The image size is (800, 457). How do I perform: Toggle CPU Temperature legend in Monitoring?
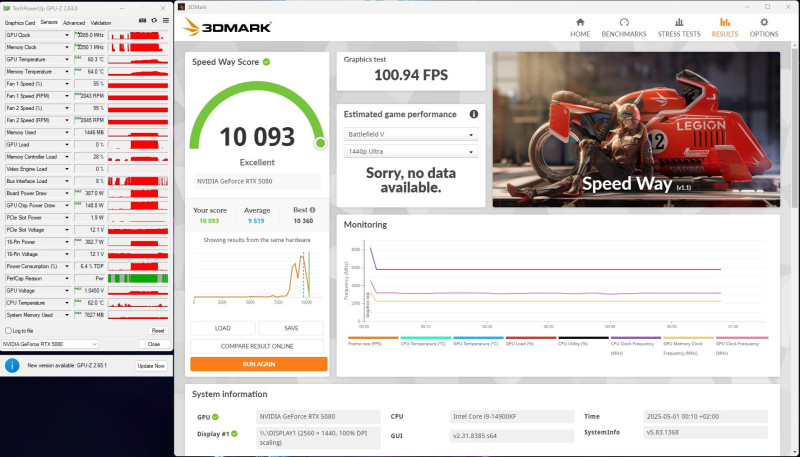tap(426, 341)
